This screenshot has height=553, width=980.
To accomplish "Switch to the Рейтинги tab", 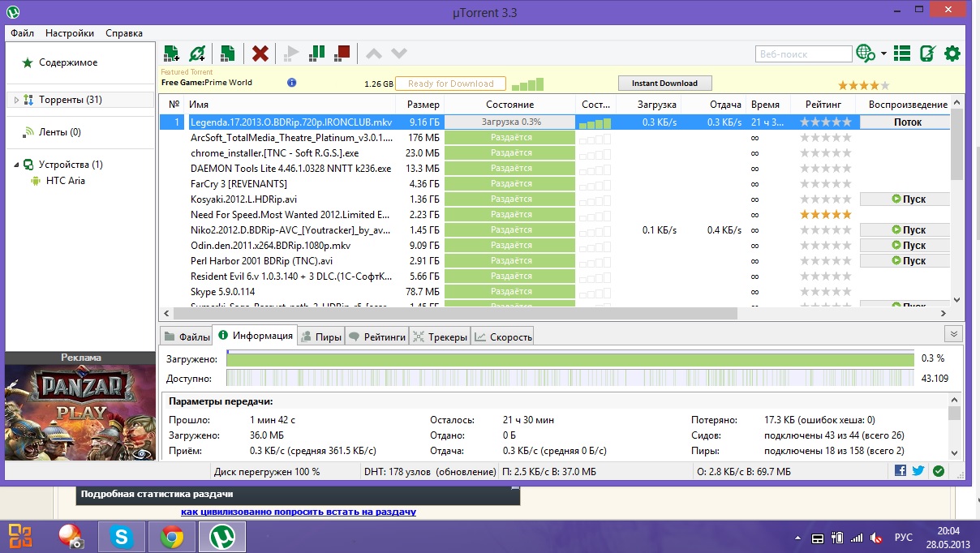I will pos(376,337).
